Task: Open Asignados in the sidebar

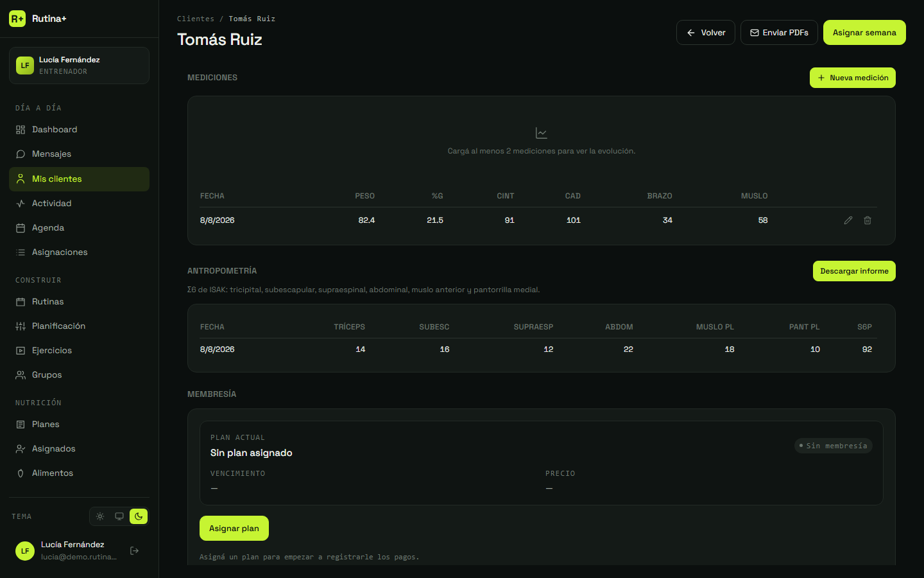Action: 79,449
